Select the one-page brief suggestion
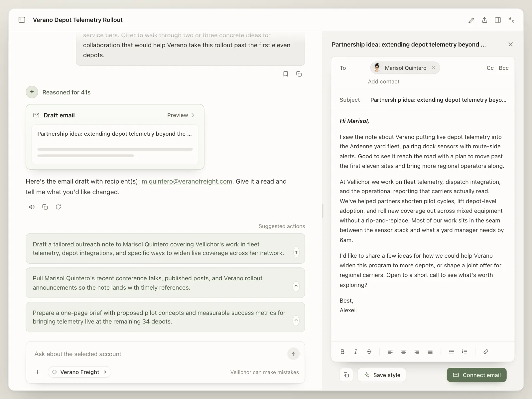532x399 pixels. (165, 317)
